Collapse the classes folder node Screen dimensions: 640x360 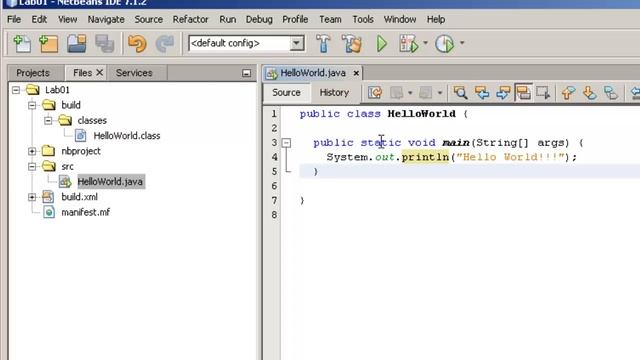[48, 120]
